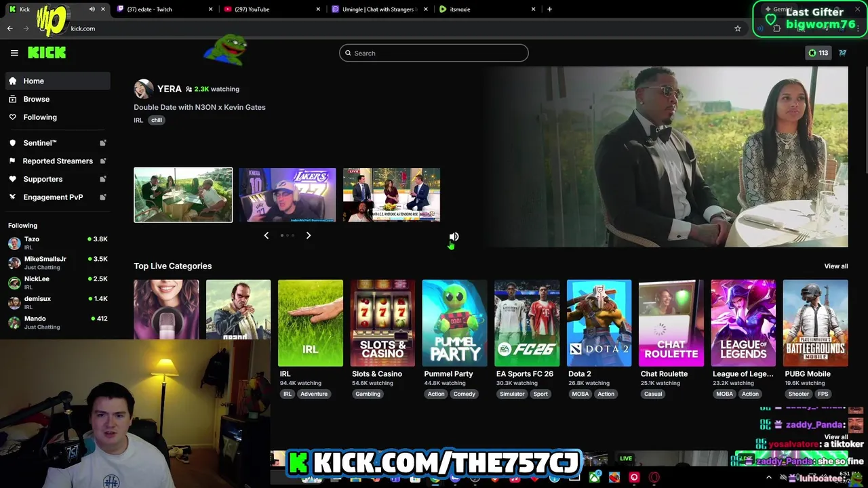Click the carousel pagination dots
Viewport: 868px width, 488px height.
click(x=288, y=235)
